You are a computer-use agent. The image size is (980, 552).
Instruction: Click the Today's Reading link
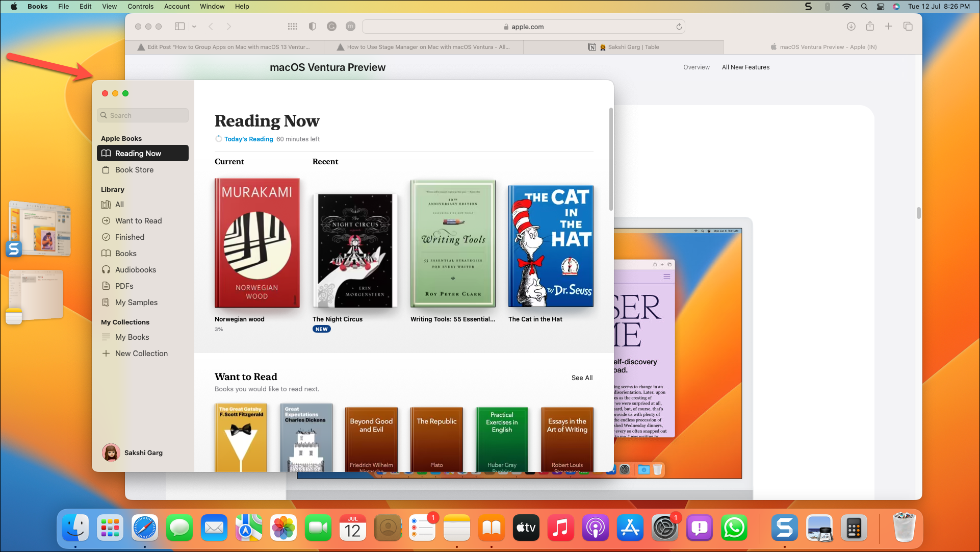(x=248, y=139)
